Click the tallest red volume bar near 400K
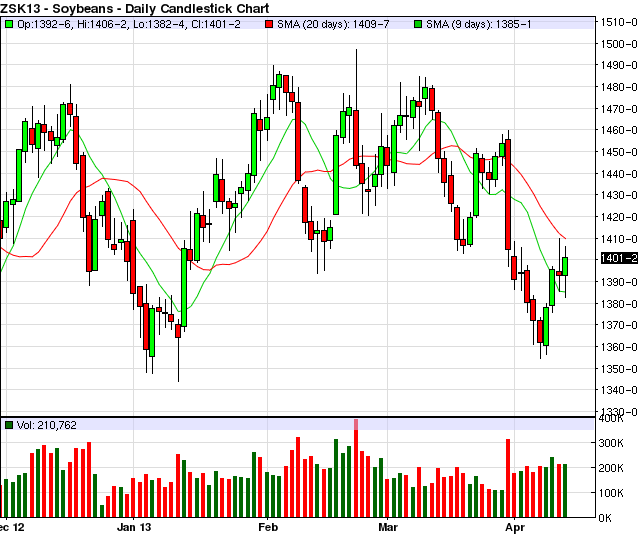Image resolution: width=640 pixels, height=536 pixels. 356,468
